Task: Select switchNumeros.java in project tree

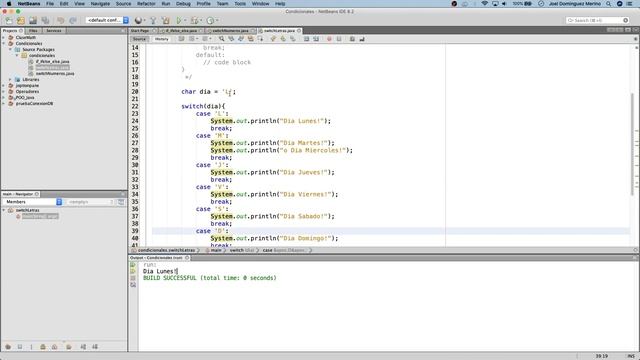Action: [x=55, y=73]
